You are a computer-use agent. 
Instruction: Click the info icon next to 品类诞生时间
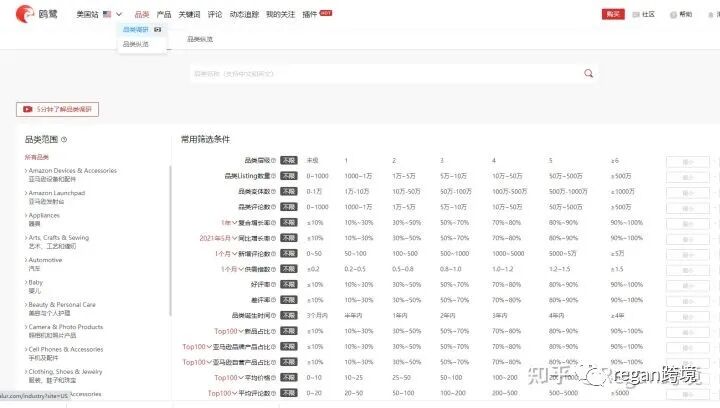[x=274, y=316]
